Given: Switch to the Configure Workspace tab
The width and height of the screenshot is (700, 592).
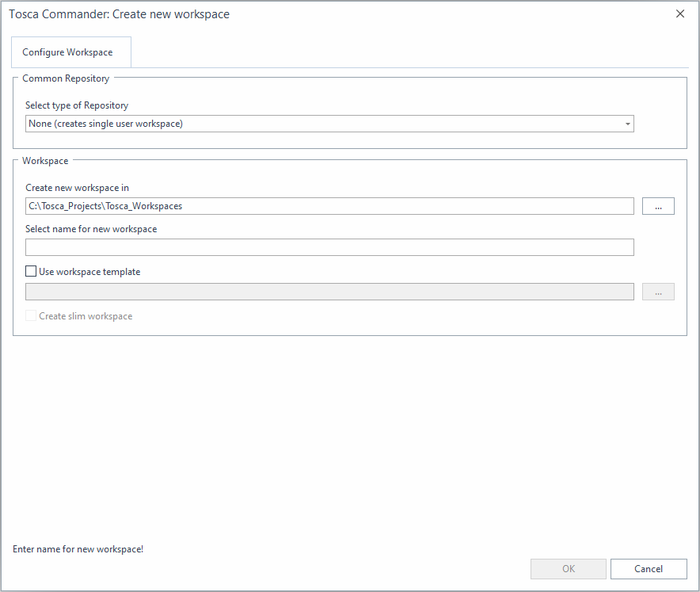Looking at the screenshot, I should 68,52.
